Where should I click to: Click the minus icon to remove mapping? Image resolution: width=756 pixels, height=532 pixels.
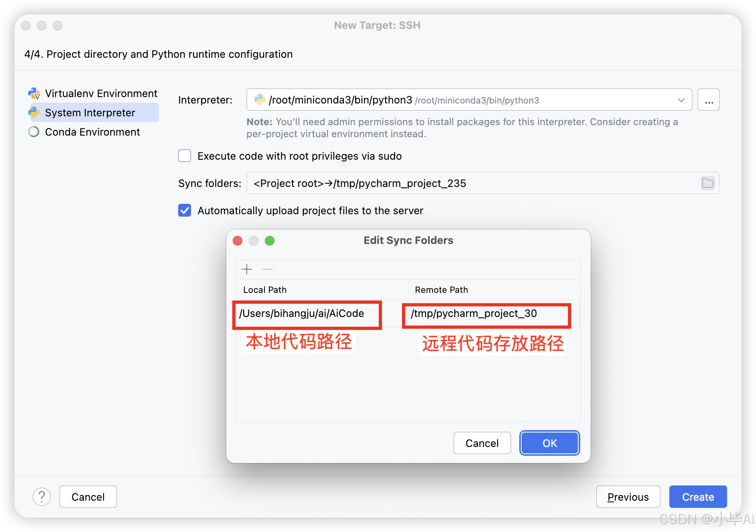[268, 269]
